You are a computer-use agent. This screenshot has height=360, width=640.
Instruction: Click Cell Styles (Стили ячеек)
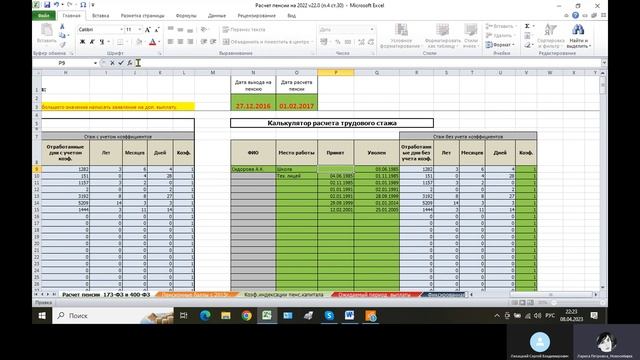[x=471, y=36]
